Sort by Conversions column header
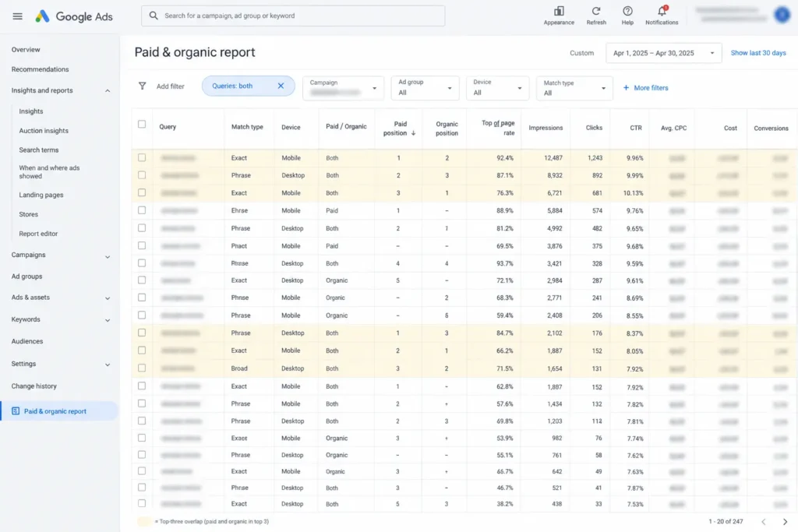The image size is (798, 532). 771,129
